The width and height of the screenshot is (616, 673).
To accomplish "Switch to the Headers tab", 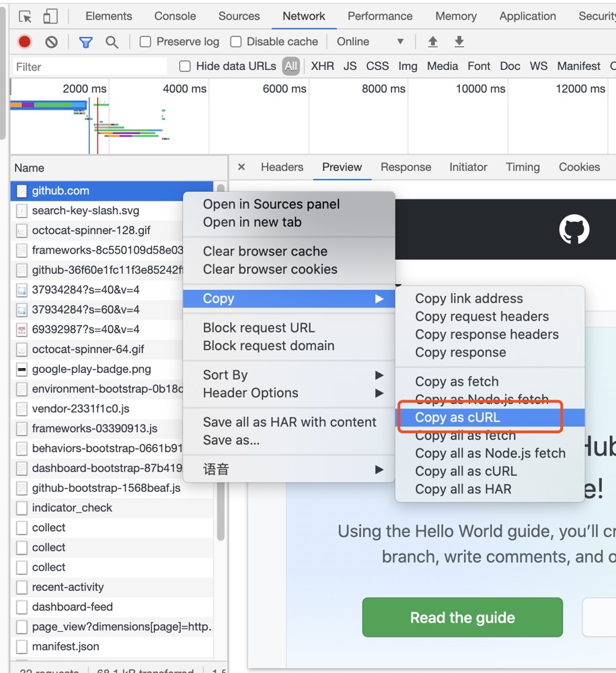I will pyautogui.click(x=282, y=167).
